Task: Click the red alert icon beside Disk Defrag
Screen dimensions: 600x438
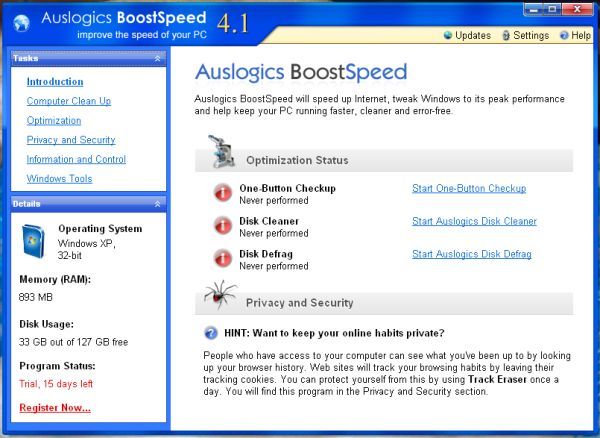Action: (223, 258)
